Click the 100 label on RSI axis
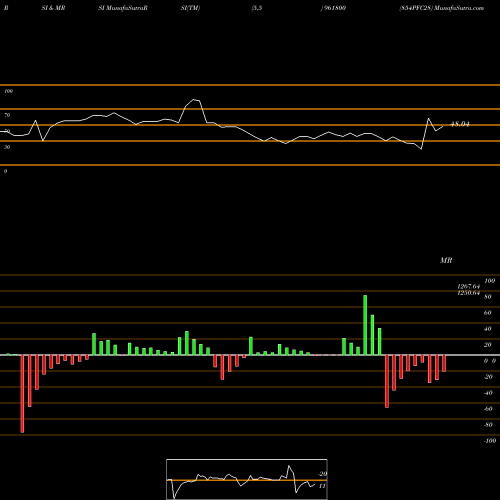 [8, 91]
